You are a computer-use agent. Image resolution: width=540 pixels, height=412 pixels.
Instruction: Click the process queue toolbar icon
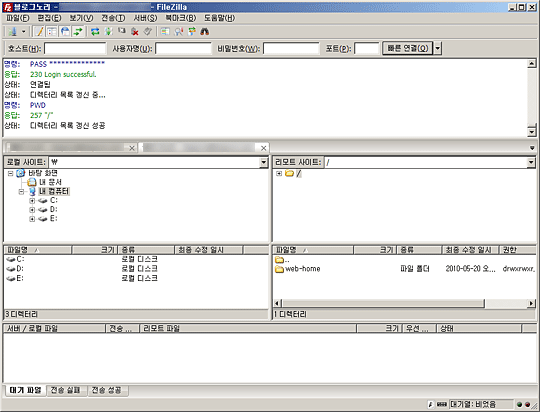(108, 32)
